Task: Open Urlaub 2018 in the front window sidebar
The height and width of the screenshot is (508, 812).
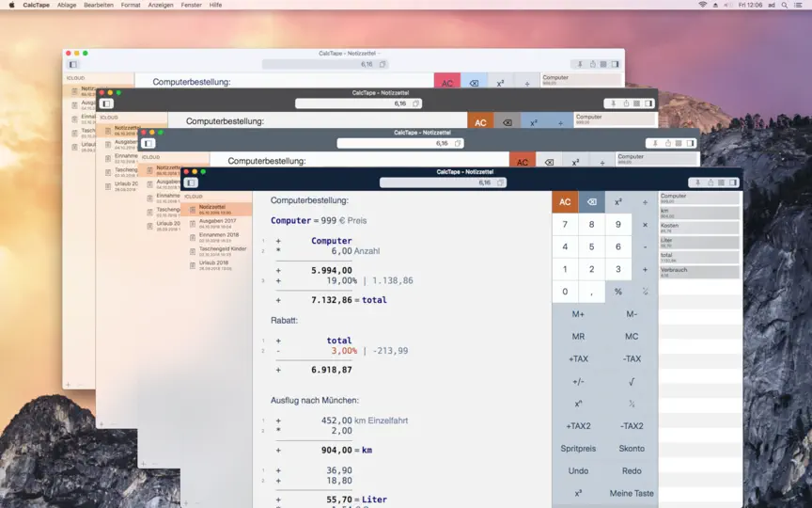Action: 216,265
